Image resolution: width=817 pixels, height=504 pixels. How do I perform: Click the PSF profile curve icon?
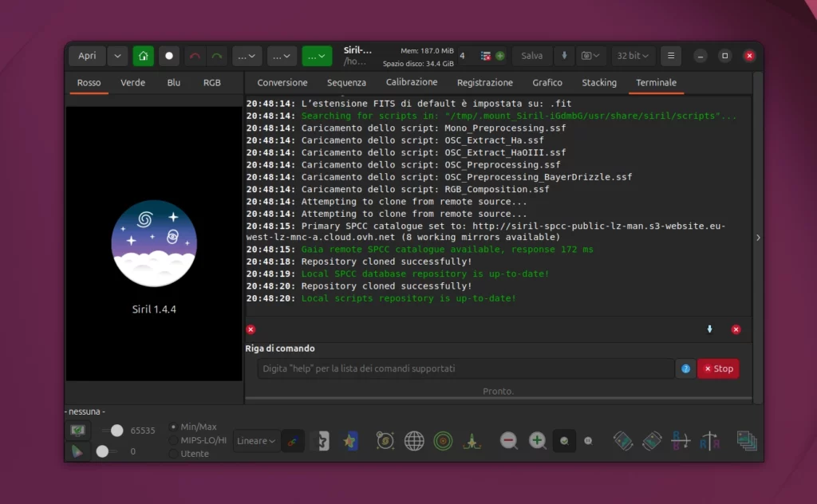click(x=472, y=441)
